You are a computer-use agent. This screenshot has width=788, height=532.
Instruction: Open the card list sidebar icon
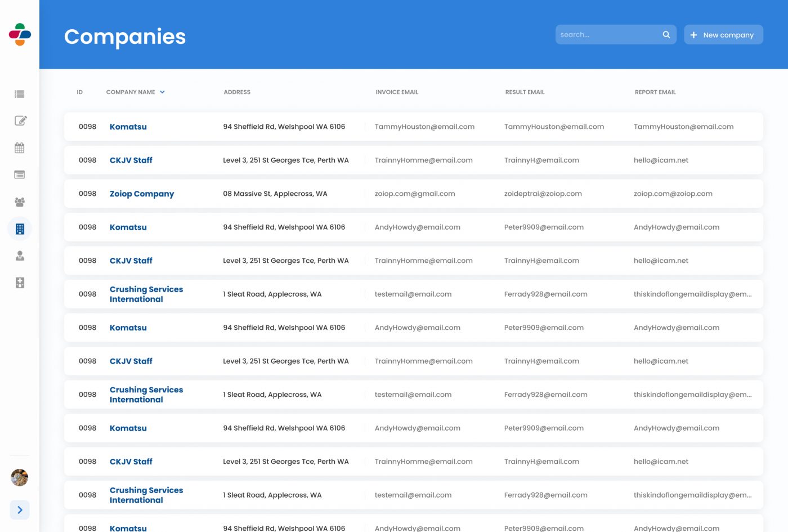[x=20, y=175]
